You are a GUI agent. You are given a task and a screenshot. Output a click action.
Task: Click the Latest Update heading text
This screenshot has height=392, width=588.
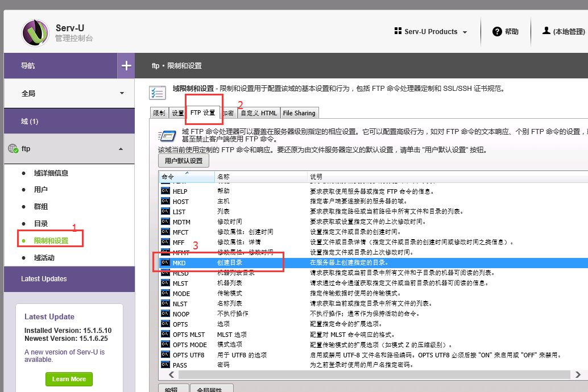click(x=49, y=316)
